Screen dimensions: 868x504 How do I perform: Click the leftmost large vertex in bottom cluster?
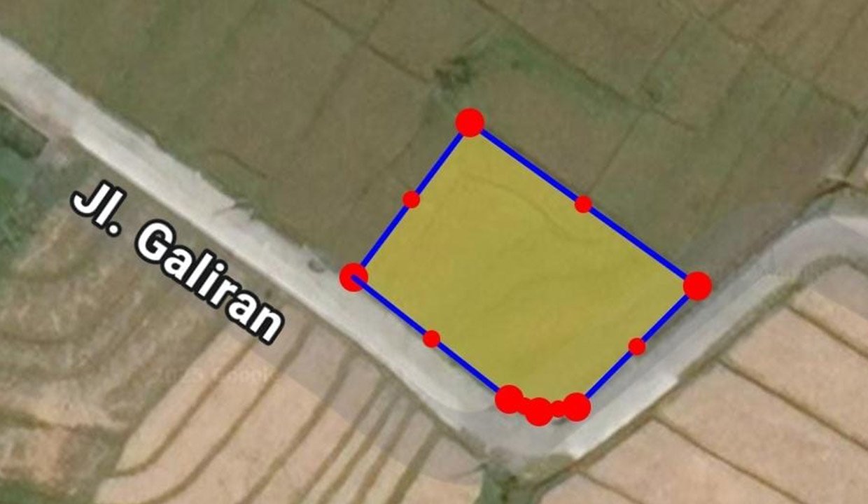pos(509,399)
